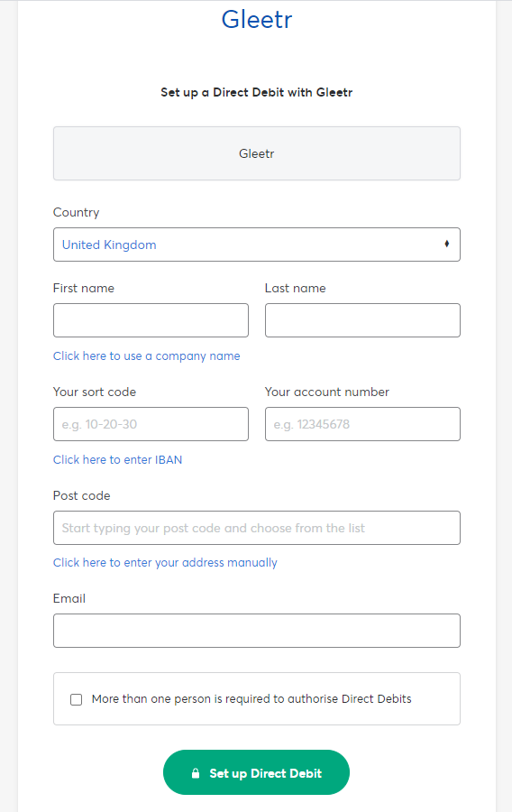Screen dimensions: 512x812
Task: Select the account number input field
Action: 362,424
